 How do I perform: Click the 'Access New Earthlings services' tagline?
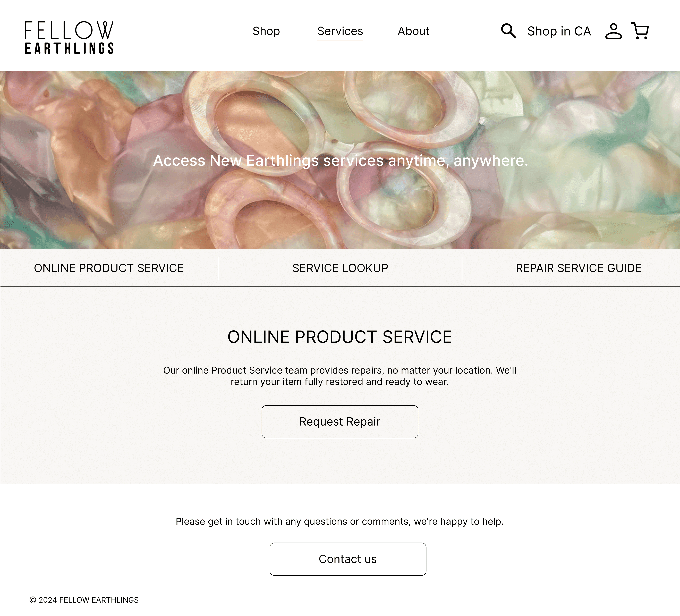coord(341,161)
